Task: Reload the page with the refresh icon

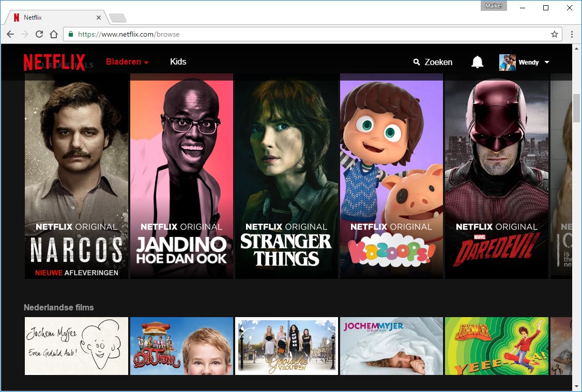Action: click(39, 34)
